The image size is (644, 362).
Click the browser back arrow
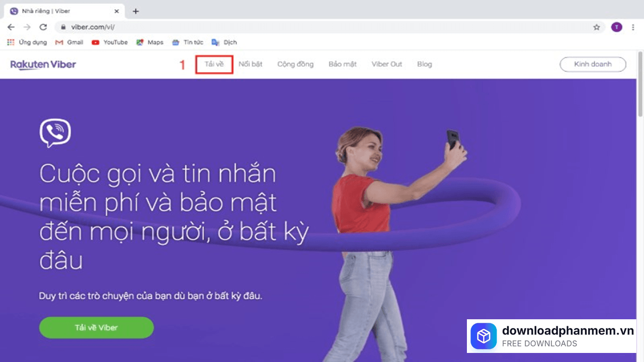coord(11,27)
